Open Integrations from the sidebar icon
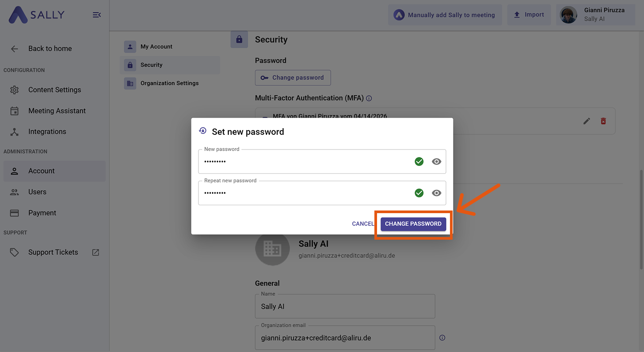Viewport: 644px width, 352px height. click(x=14, y=131)
